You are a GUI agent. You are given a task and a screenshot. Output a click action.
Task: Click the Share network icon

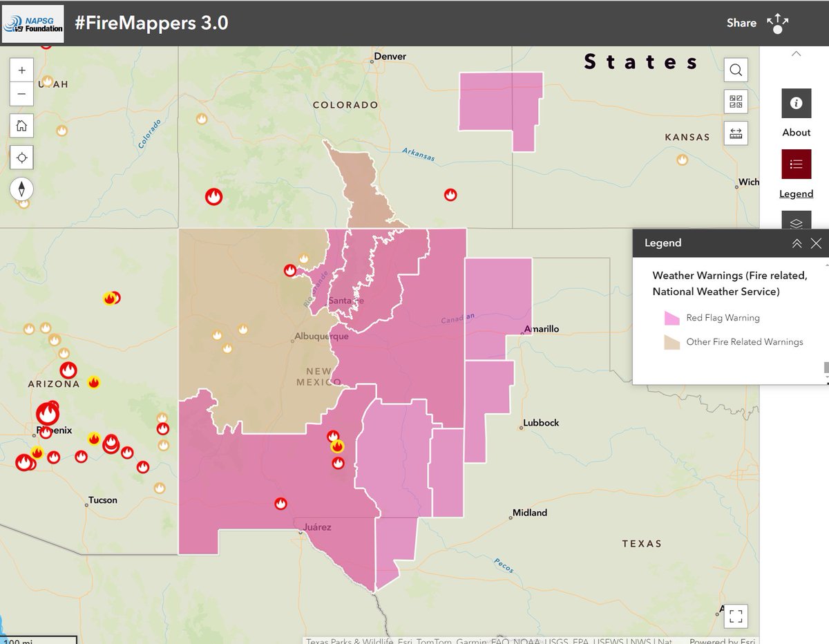778,23
